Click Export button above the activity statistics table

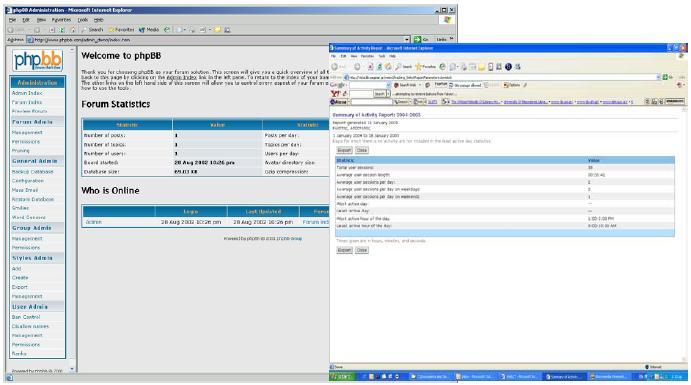click(x=344, y=150)
